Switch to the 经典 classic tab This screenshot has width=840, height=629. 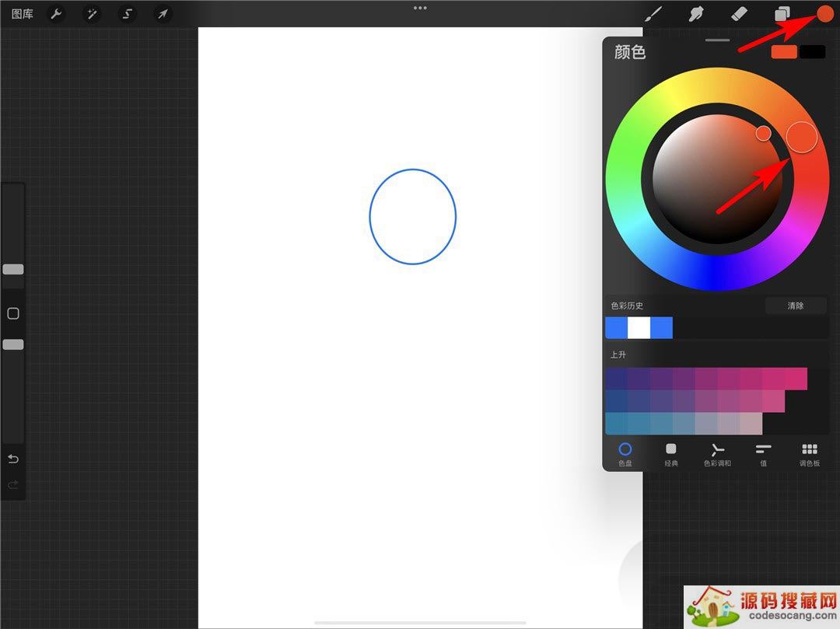point(671,453)
